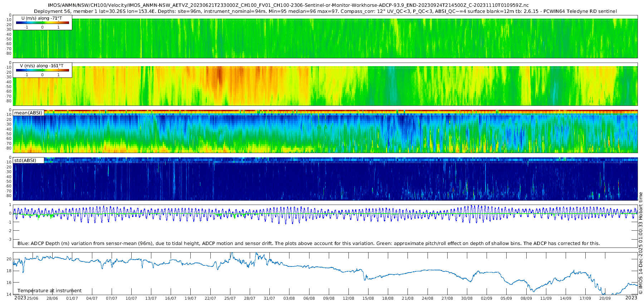Click the ADCP Depth variation caption text

click(x=308, y=244)
